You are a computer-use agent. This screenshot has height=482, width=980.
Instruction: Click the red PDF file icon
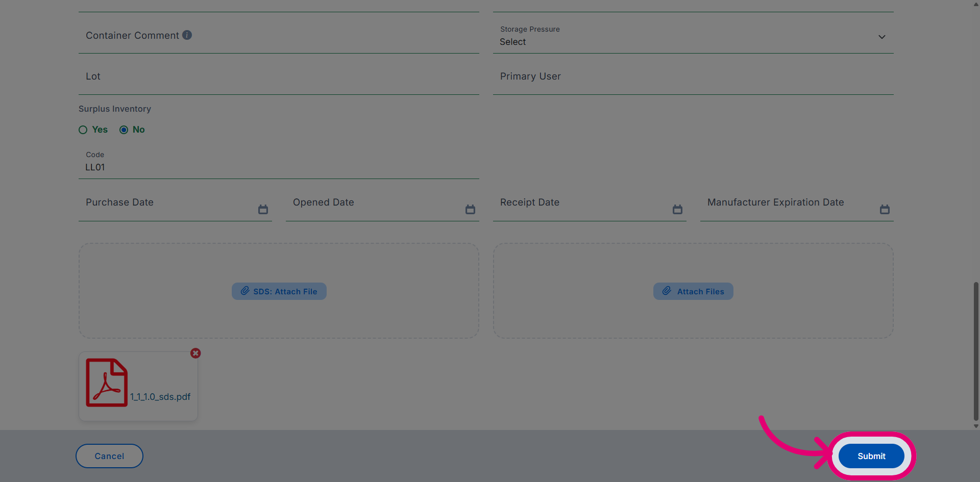pyautogui.click(x=107, y=383)
